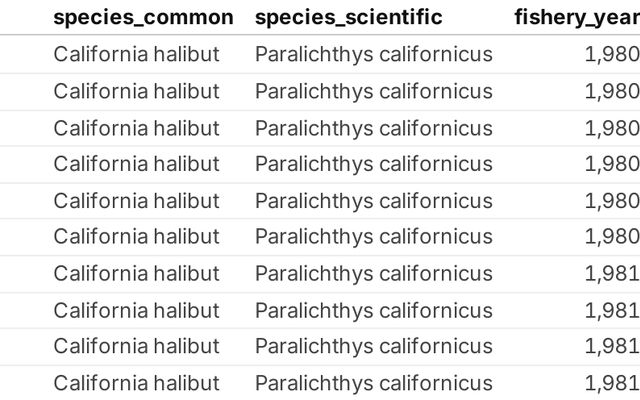Click California halibut in the last row
640x400 pixels.
coord(136,383)
